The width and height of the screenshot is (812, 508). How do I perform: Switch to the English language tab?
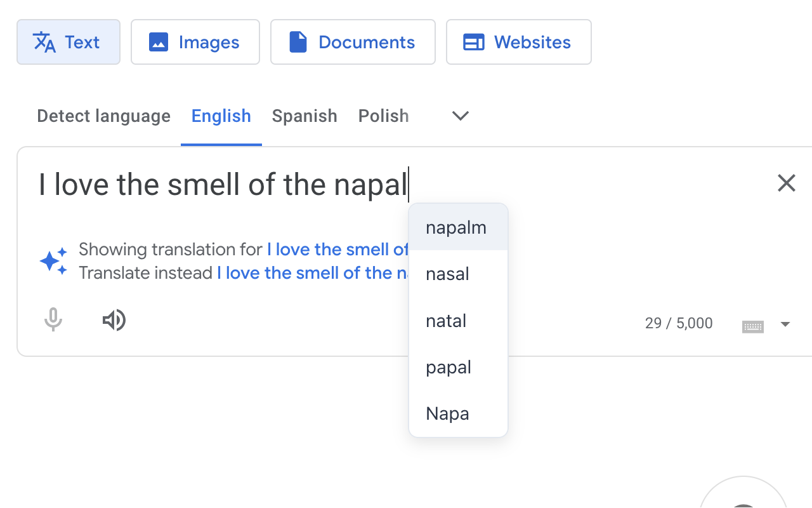pyautogui.click(x=221, y=116)
